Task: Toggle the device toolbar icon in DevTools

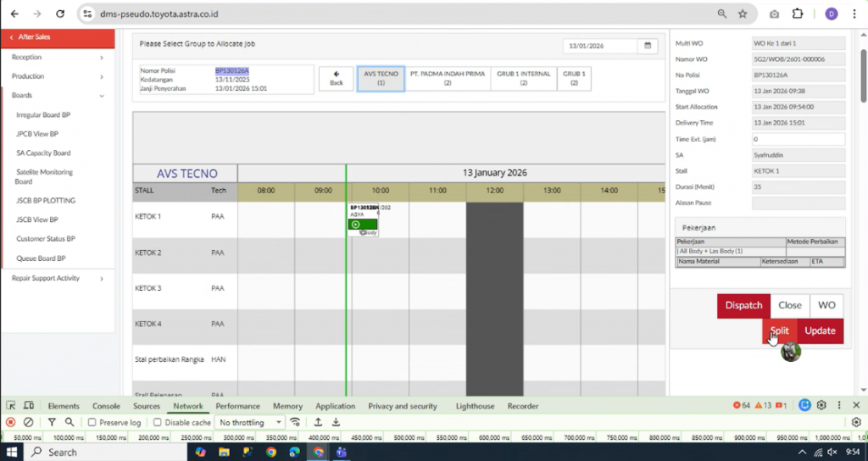Action: (x=31, y=406)
